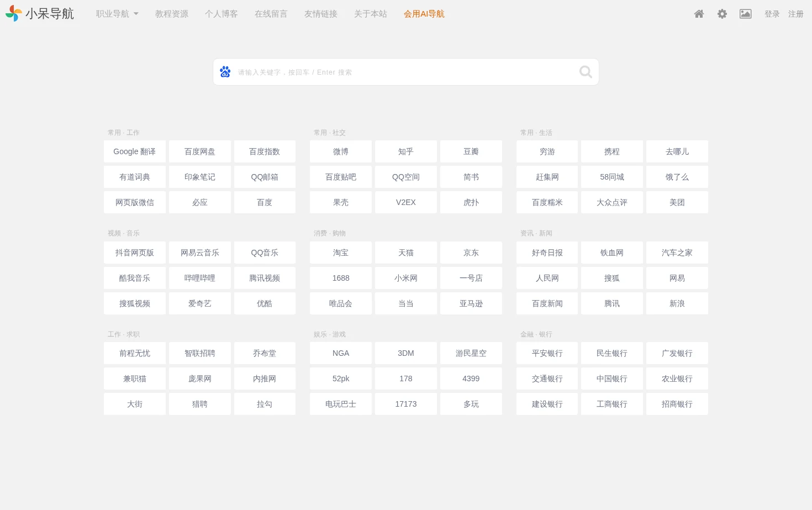Open 游民星空 link
The width and height of the screenshot is (812, 510).
pyautogui.click(x=471, y=353)
